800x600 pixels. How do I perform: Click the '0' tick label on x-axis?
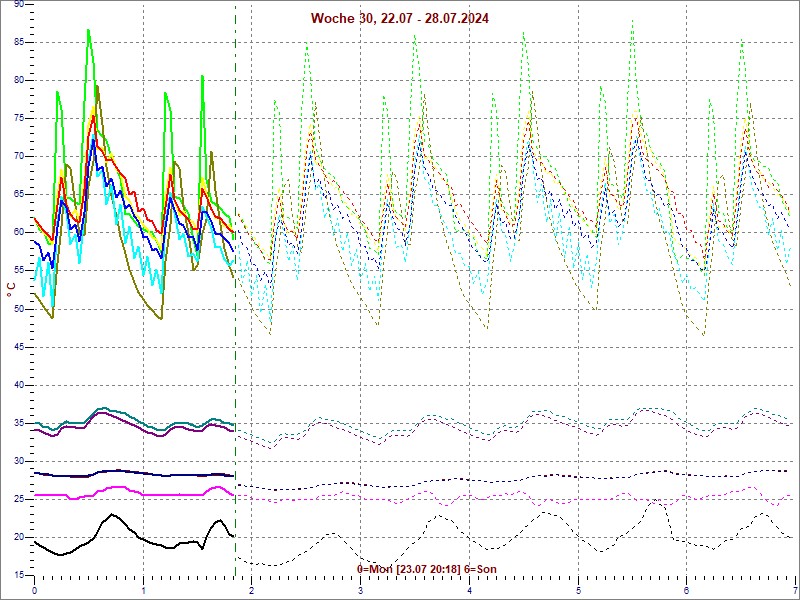35,590
